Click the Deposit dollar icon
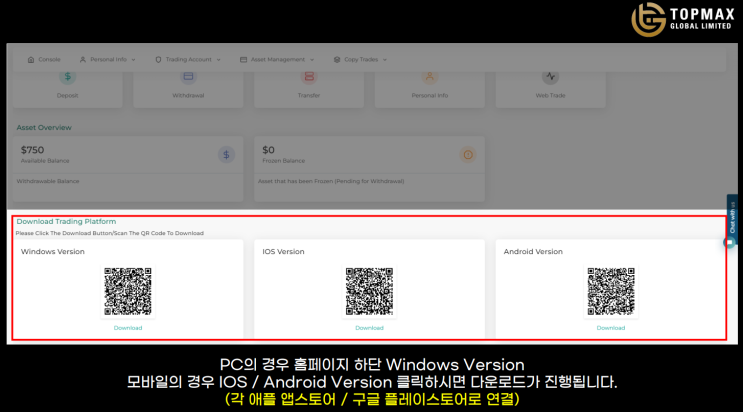The height and width of the screenshot is (412, 743). click(x=67, y=76)
